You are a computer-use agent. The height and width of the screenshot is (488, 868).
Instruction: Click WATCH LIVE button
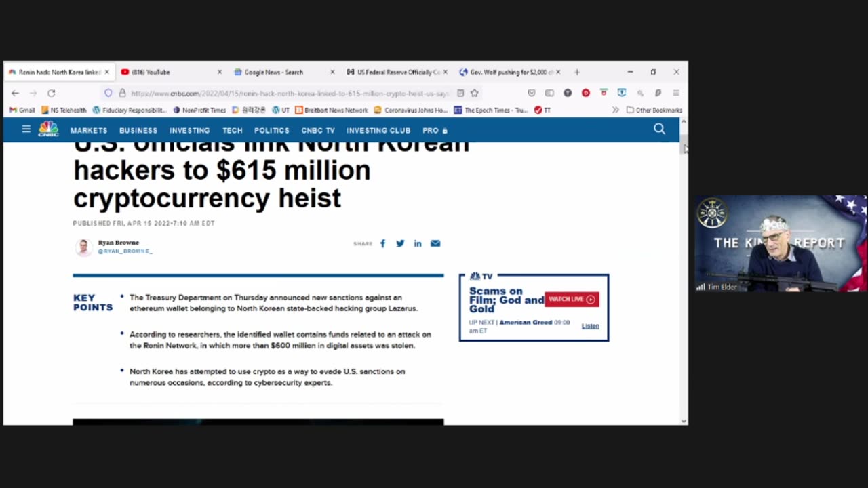(x=572, y=299)
